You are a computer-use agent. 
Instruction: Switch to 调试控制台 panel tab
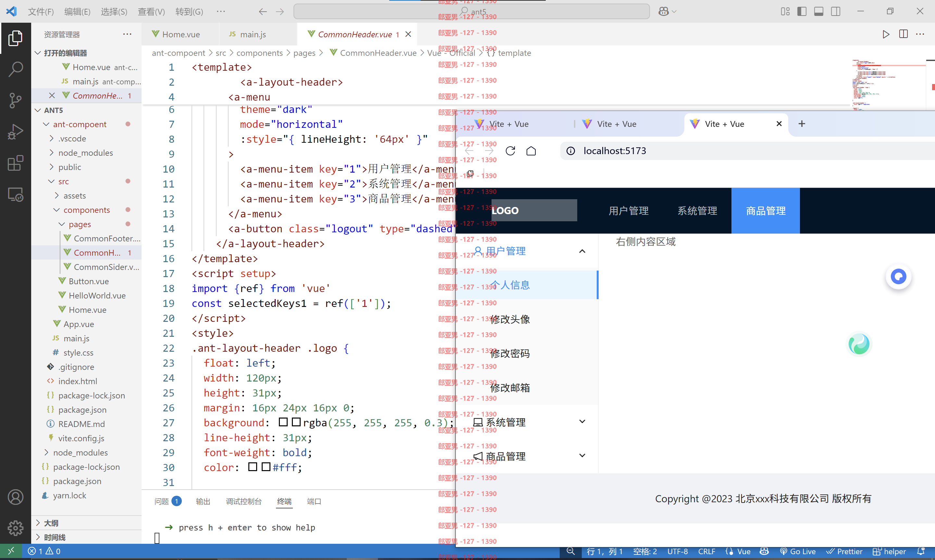coord(243,501)
